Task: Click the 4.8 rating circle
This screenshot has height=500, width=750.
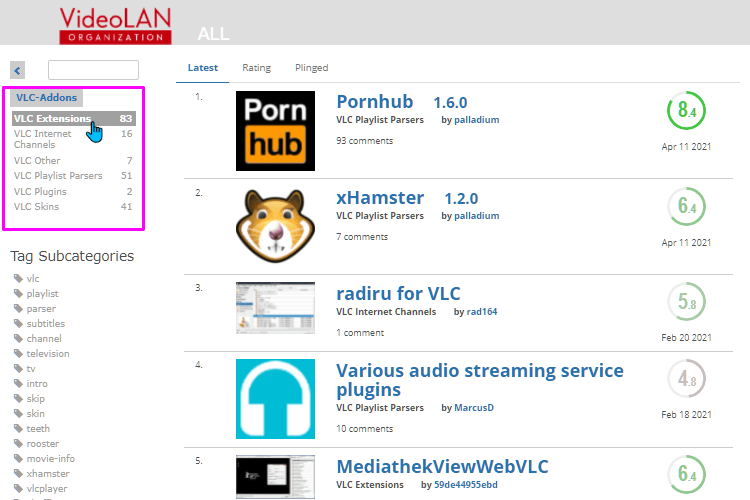Action: 686,378
